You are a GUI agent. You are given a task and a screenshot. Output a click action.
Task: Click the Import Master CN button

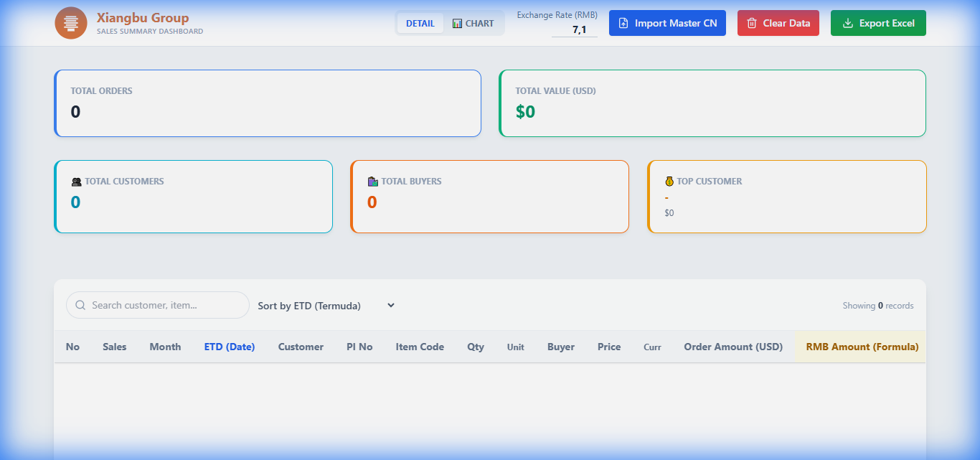[x=667, y=22]
